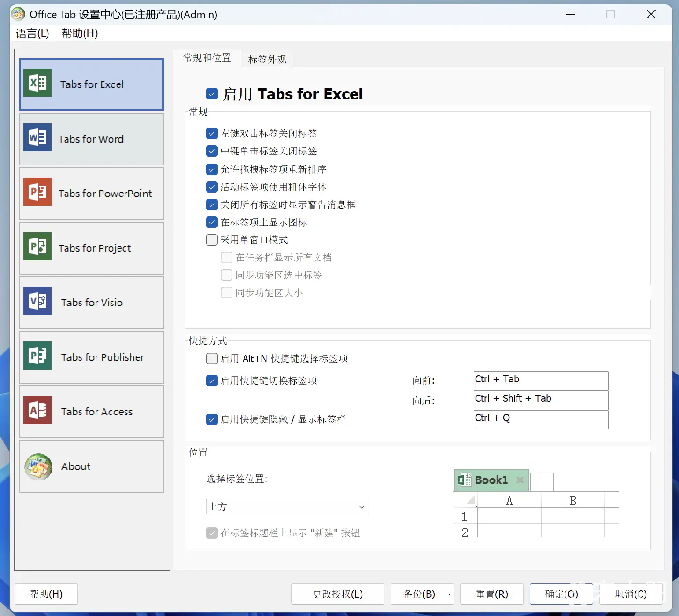Expand the 选择标签位置 dropdown showing 上方
The width and height of the screenshot is (679, 616).
[x=287, y=507]
